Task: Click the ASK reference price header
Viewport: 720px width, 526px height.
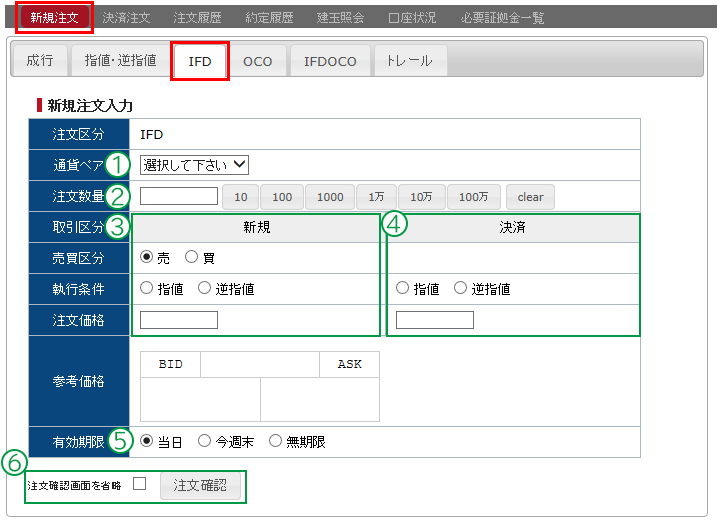Action: pos(349,364)
